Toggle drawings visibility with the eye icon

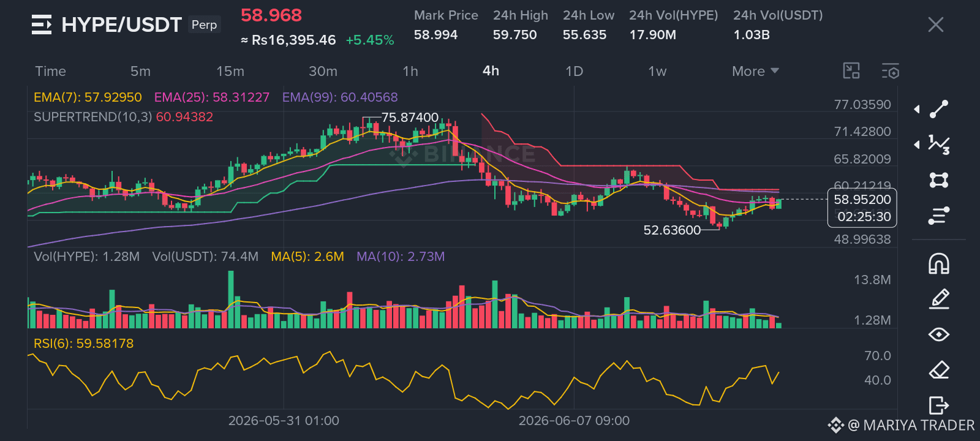tap(939, 334)
